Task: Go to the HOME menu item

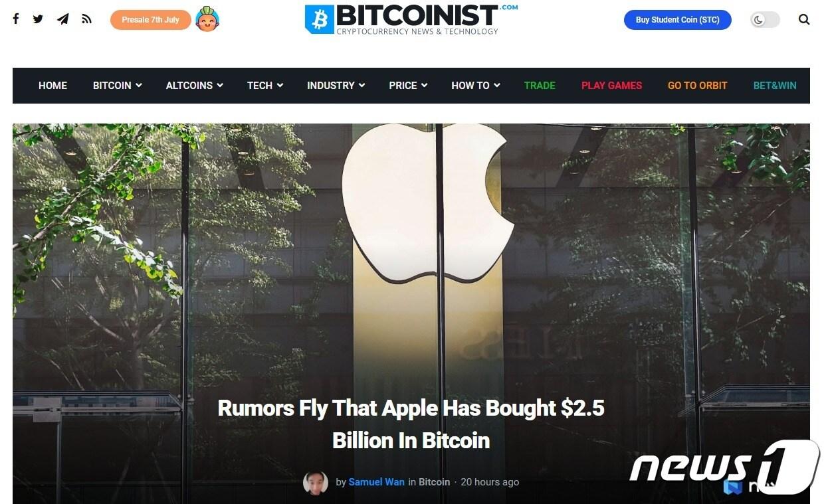Action: point(52,86)
